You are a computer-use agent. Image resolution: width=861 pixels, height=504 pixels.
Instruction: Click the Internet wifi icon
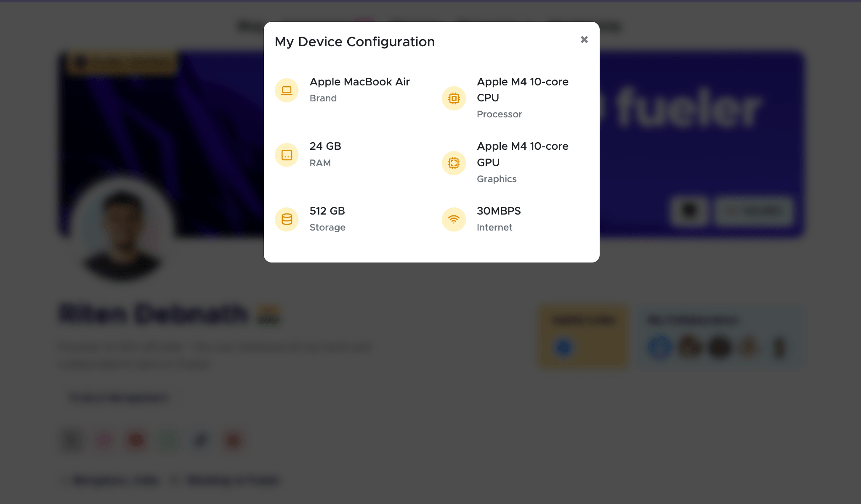coord(454,219)
